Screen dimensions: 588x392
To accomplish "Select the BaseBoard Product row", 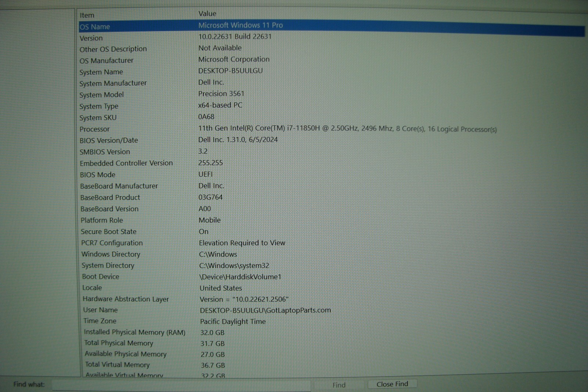I will (110, 197).
